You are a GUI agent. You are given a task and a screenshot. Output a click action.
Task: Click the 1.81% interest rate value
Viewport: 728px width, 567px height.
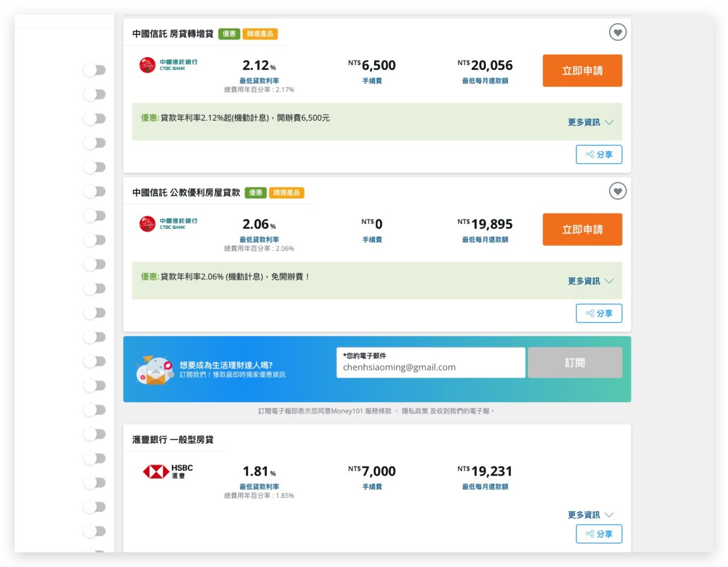click(259, 471)
